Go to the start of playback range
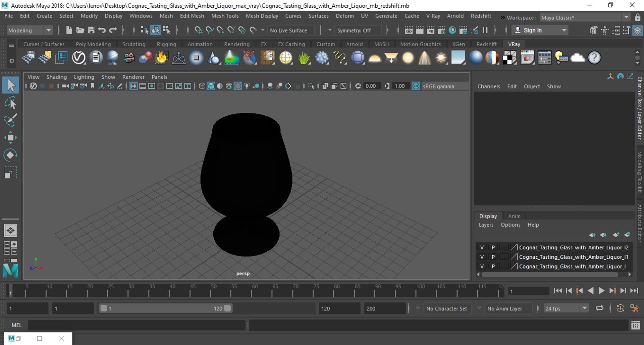The image size is (644, 345). pos(558,291)
